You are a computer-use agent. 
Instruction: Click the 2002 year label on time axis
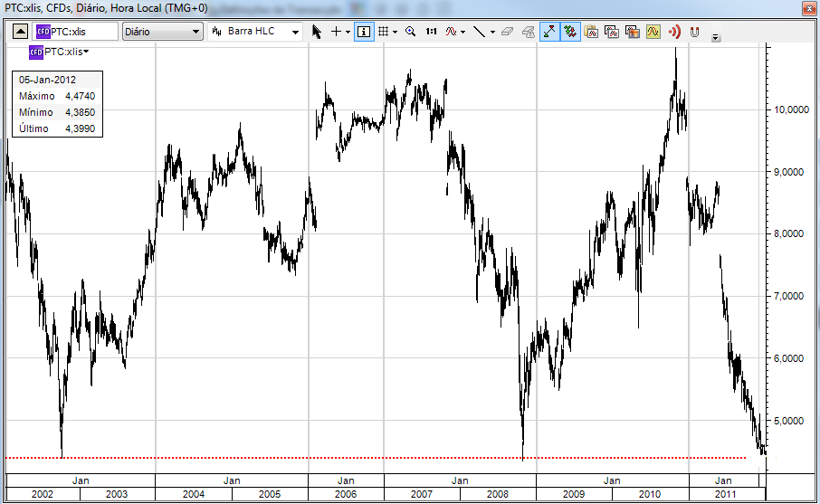(x=43, y=494)
